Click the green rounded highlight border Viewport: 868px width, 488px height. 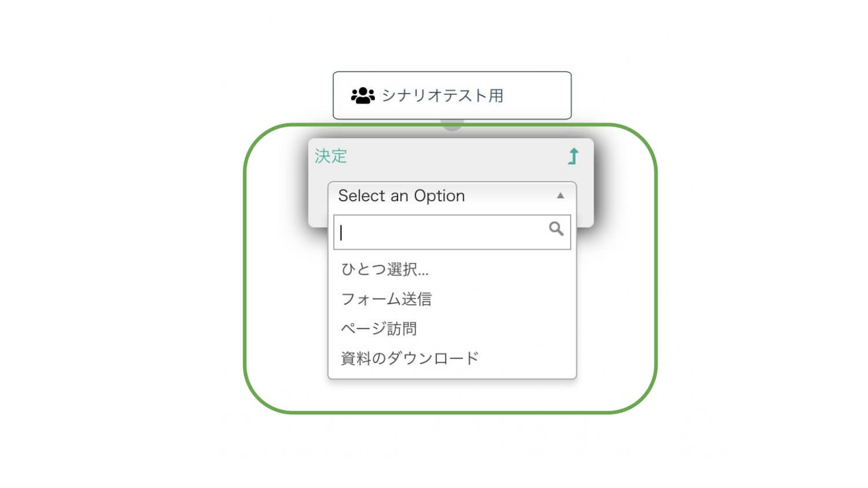pos(245,266)
